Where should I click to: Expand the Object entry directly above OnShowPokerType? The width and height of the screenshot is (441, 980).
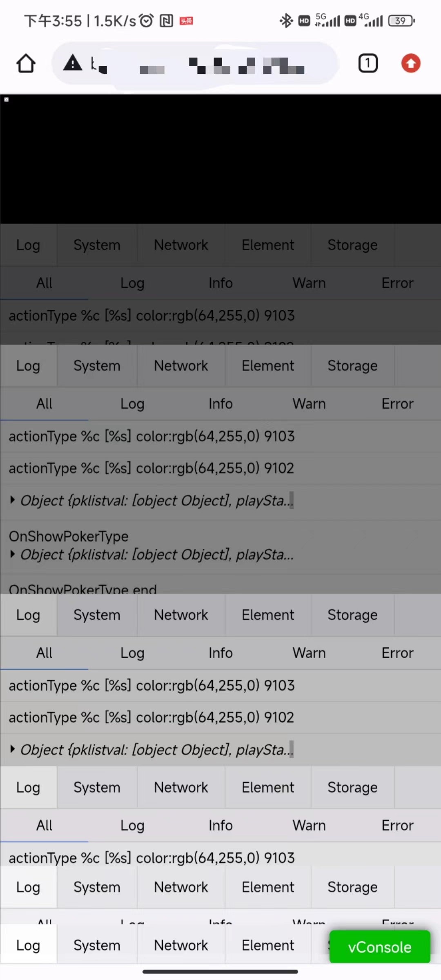click(x=13, y=500)
